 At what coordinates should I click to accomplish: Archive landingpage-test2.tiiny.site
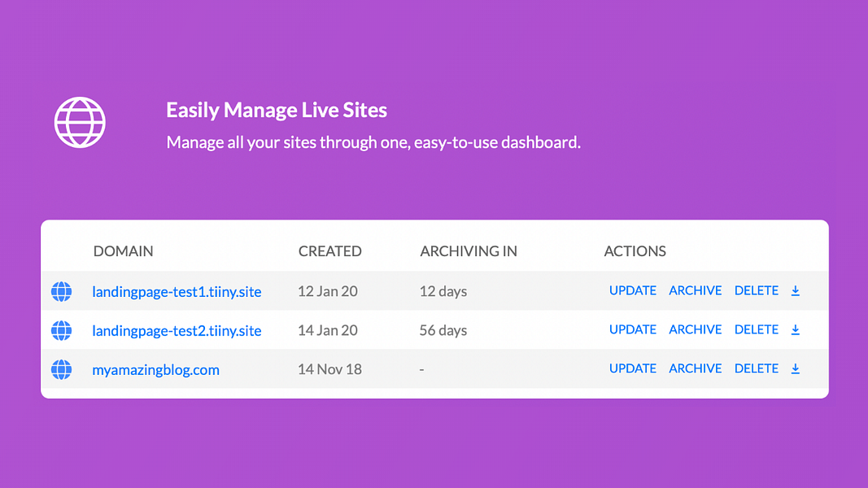696,329
